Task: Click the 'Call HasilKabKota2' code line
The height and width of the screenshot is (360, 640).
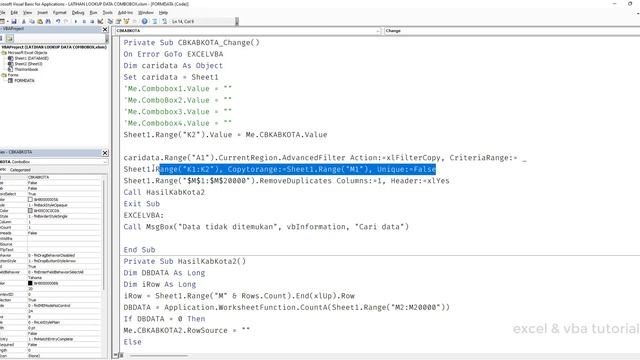Action: coord(164,192)
